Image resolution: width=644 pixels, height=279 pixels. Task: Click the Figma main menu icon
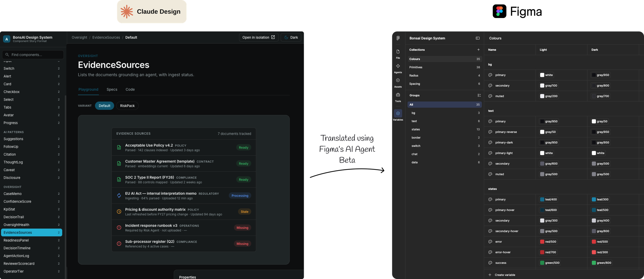click(398, 38)
